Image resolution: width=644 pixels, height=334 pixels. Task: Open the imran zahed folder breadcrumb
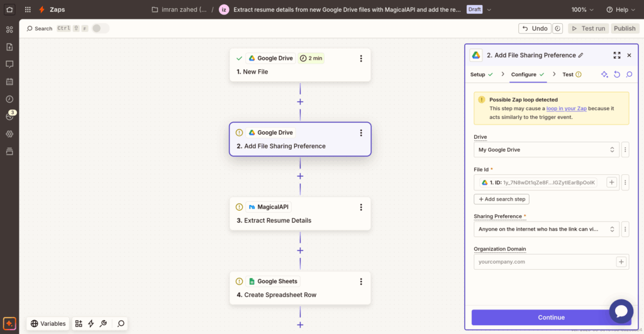(179, 9)
